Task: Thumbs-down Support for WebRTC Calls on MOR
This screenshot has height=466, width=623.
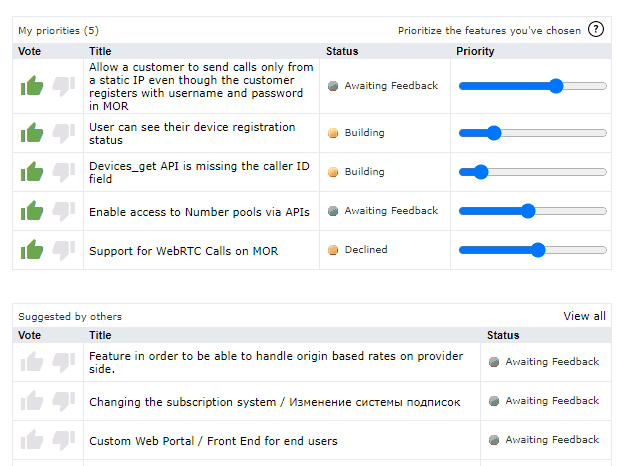Action: 63,250
